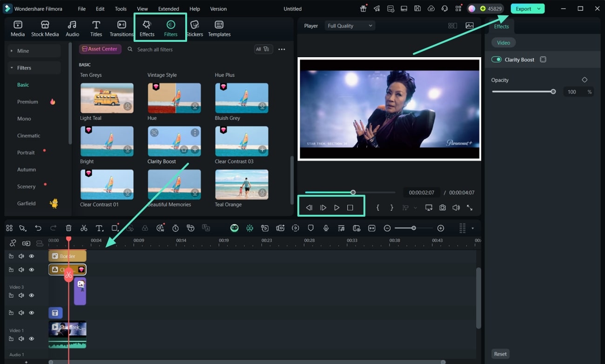Mute the Video 3 track speaker

[x=21, y=295]
